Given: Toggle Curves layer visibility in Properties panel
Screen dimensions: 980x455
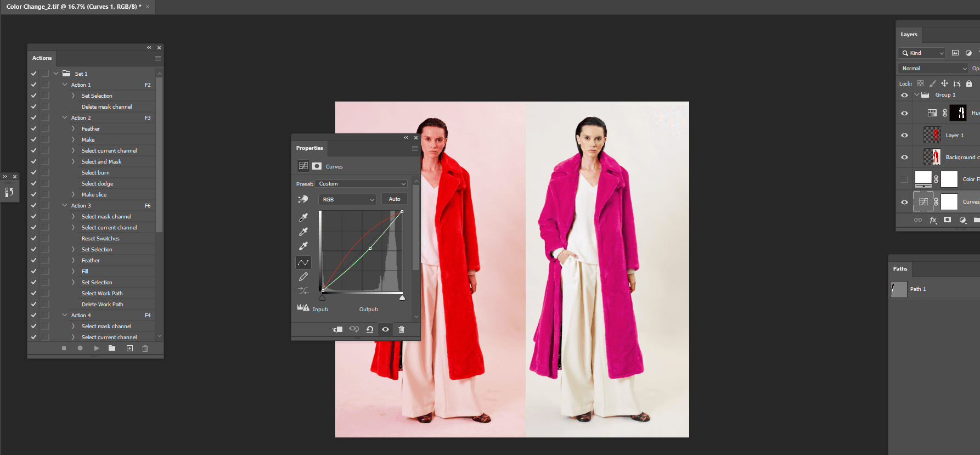Looking at the screenshot, I should point(385,329).
